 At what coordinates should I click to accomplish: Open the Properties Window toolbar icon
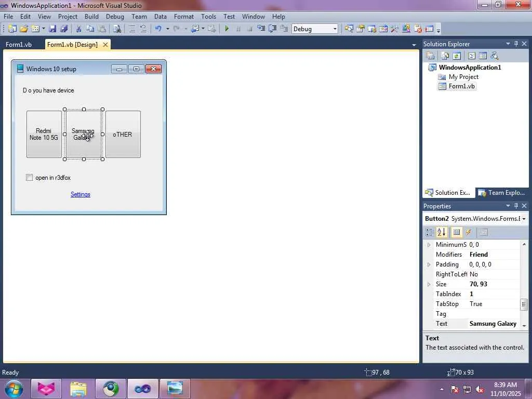tap(361, 29)
